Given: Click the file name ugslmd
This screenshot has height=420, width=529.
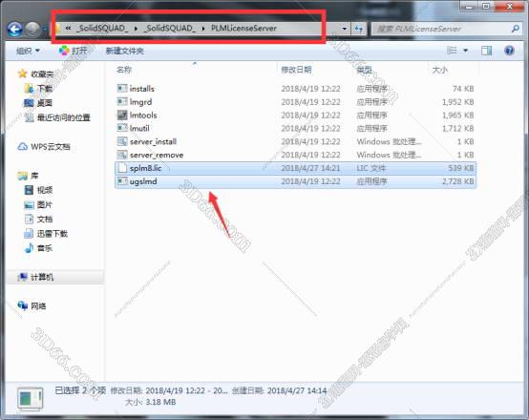Looking at the screenshot, I should 143,181.
